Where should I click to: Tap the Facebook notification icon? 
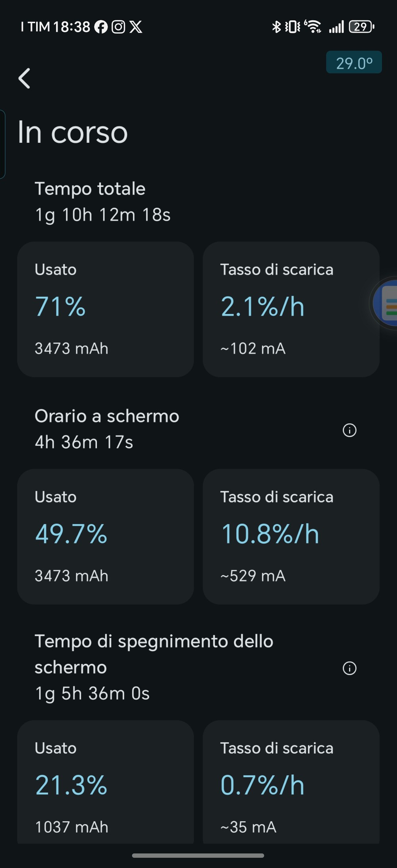click(101, 27)
